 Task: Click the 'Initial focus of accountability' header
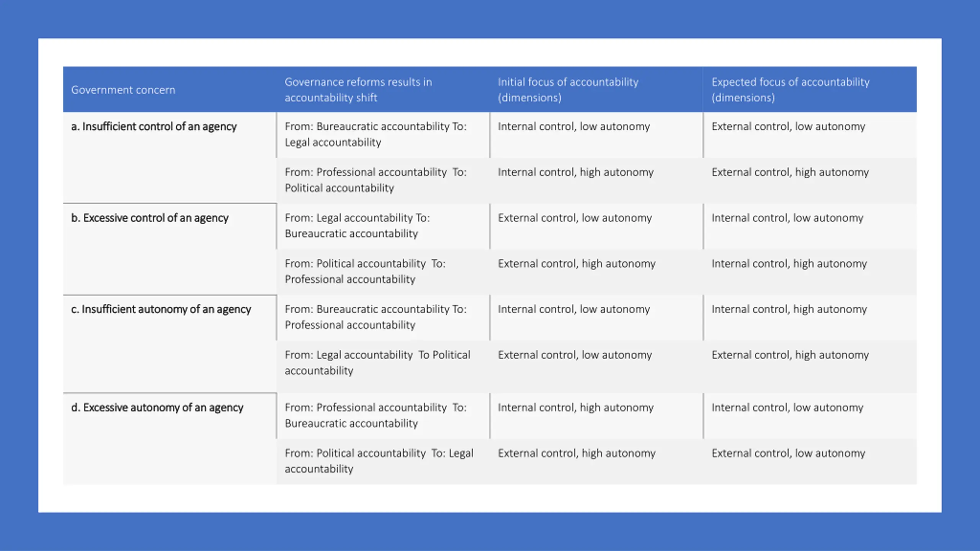568,90
